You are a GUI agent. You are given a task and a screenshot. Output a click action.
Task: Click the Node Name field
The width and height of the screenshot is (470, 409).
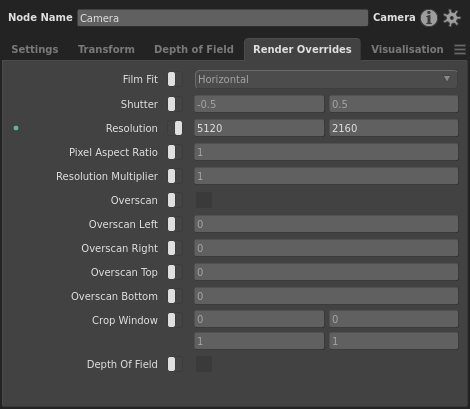pyautogui.click(x=223, y=18)
